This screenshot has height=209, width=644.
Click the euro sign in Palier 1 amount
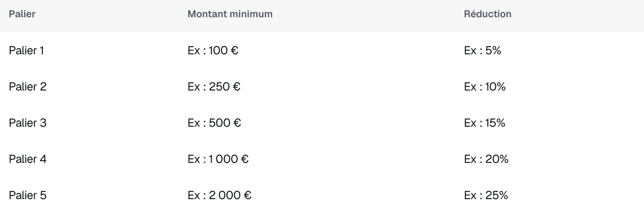pyautogui.click(x=235, y=51)
